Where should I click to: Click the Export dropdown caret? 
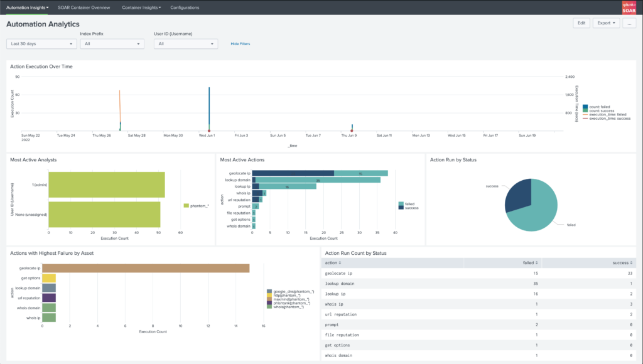click(613, 23)
